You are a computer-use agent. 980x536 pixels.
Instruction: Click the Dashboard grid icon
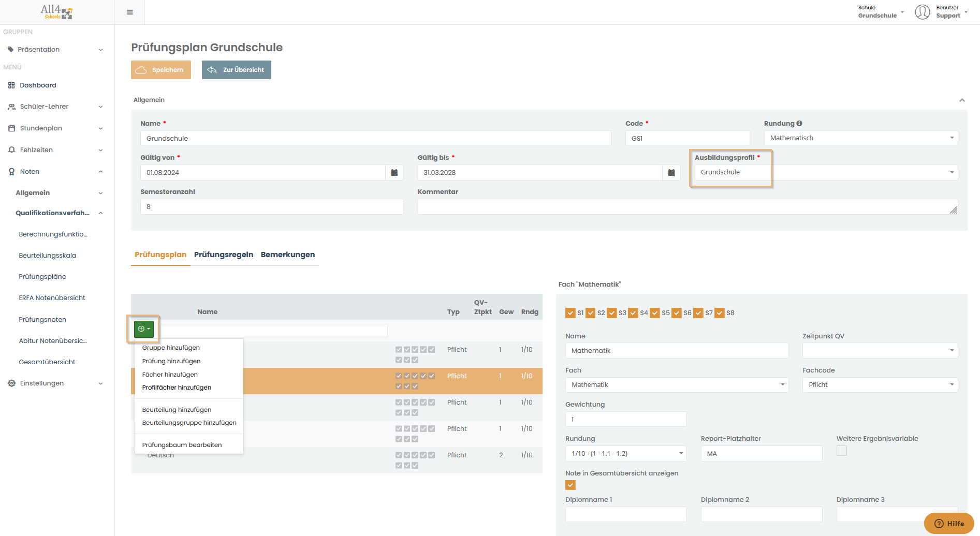click(11, 85)
